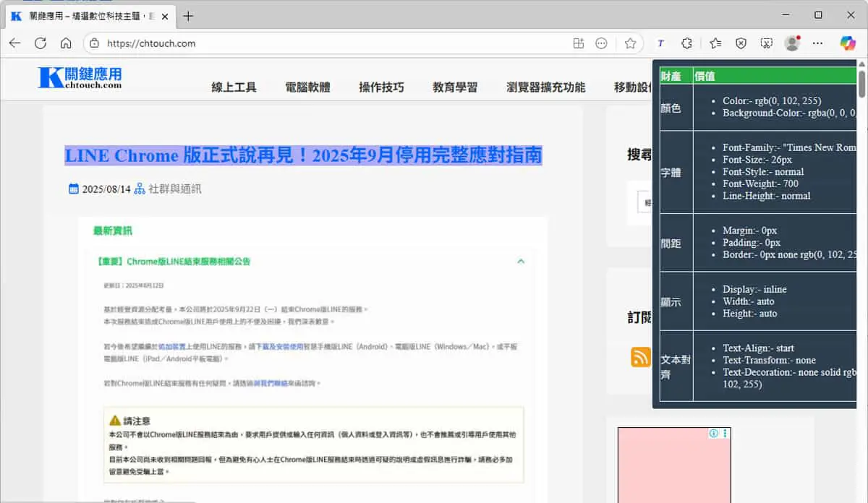Image resolution: width=868 pixels, height=503 pixels.
Task: Click the browser back arrow
Action: (14, 43)
